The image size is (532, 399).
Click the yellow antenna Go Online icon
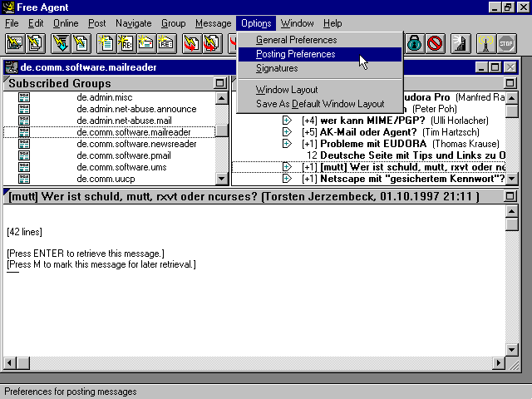tap(485, 43)
